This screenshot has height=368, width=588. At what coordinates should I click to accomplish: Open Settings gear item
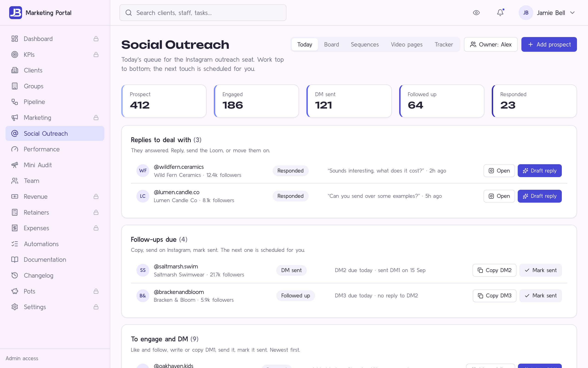tap(55, 307)
